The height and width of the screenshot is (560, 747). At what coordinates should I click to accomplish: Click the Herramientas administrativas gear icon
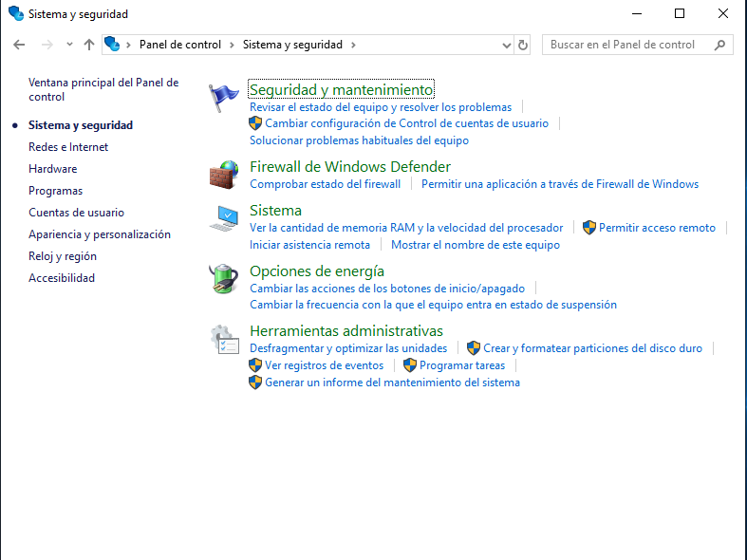[x=224, y=340]
